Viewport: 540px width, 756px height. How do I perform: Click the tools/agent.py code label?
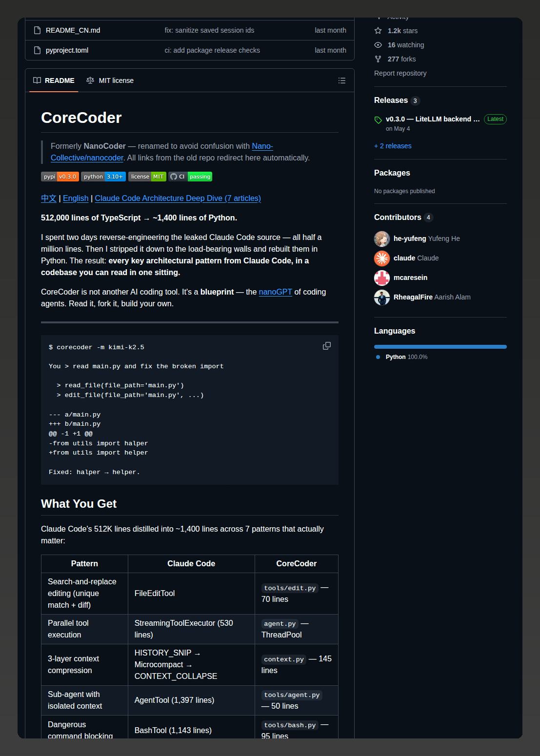pos(292,695)
